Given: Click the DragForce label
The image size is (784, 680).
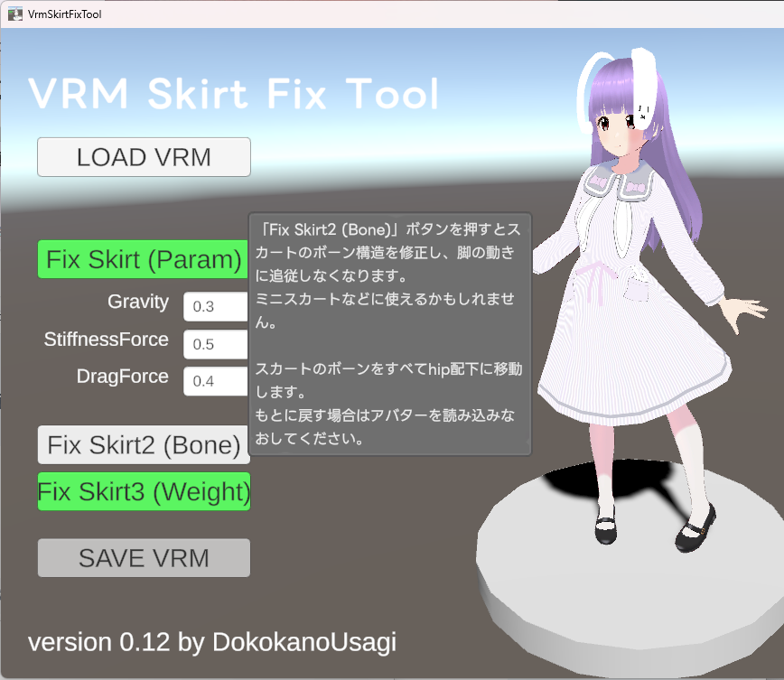Looking at the screenshot, I should pyautogui.click(x=123, y=377).
